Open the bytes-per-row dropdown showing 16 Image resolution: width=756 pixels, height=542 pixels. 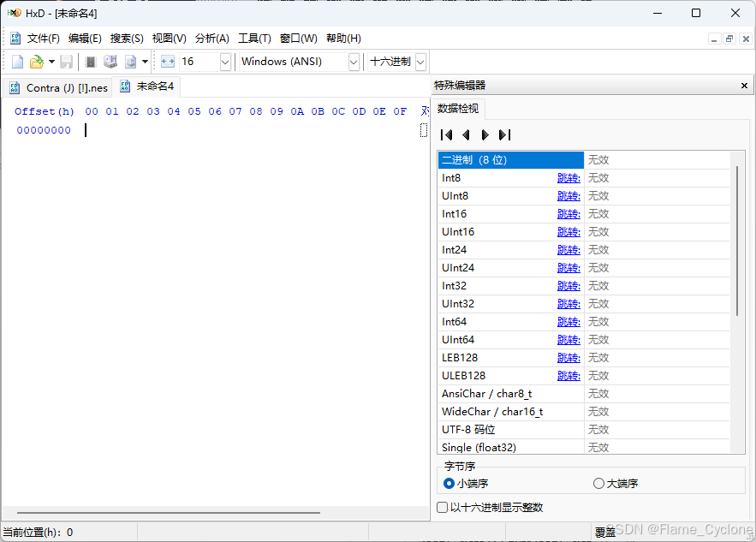point(225,61)
